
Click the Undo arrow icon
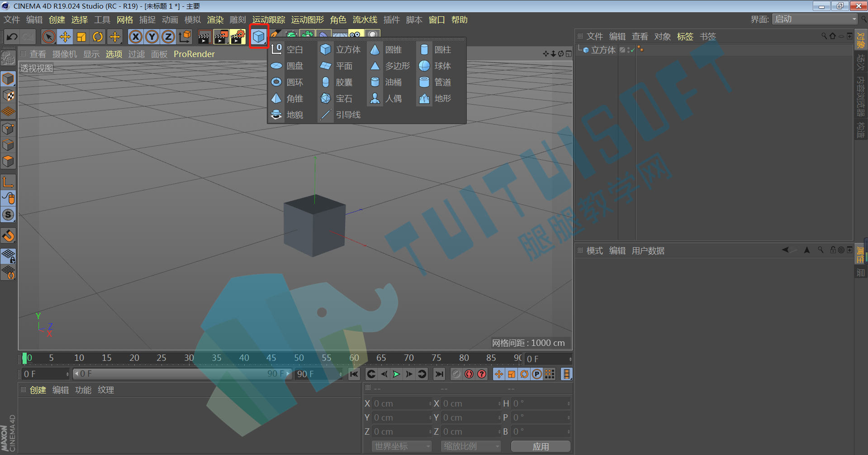[x=12, y=37]
